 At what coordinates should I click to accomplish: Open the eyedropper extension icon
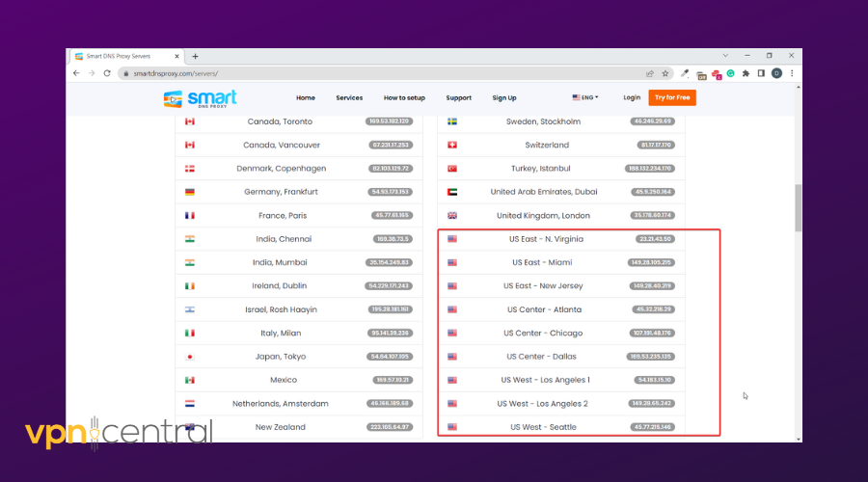686,73
